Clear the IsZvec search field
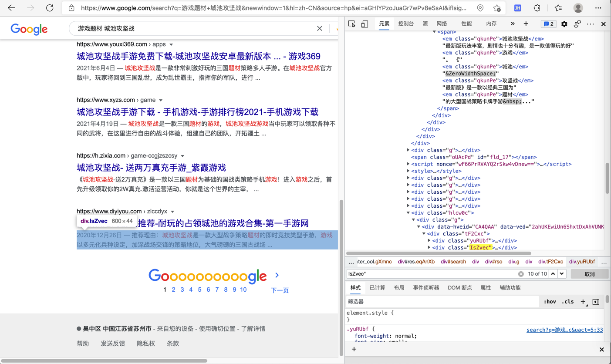611x364 pixels. pyautogui.click(x=521, y=274)
